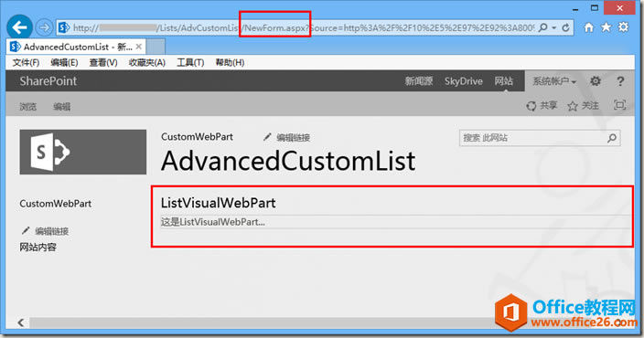Select the ListVisualWebPart web part title

click(218, 203)
